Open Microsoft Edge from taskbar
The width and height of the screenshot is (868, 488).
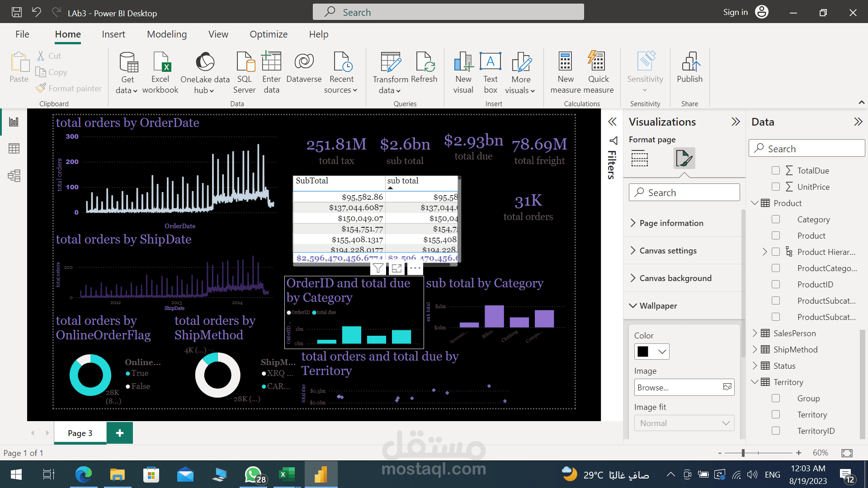(83, 474)
